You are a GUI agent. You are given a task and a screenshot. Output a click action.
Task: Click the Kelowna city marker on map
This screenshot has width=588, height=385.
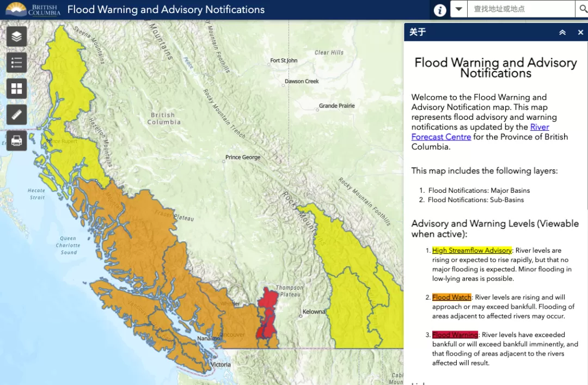pyautogui.click(x=301, y=316)
